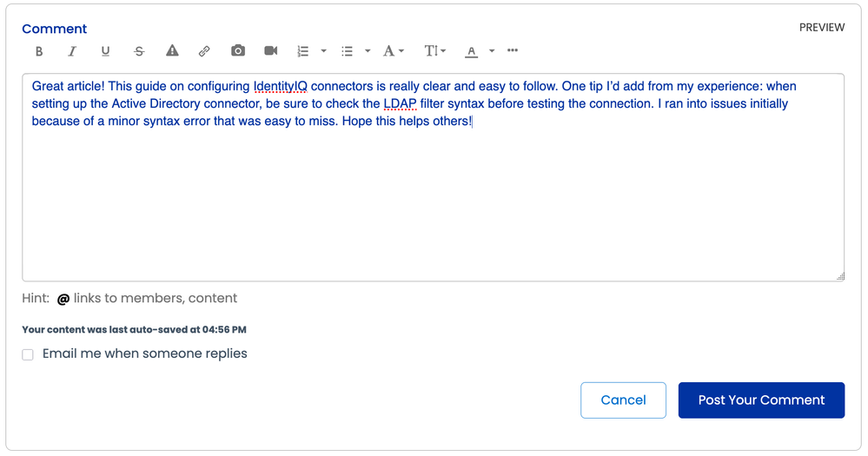Click the numbered list icon

point(303,51)
